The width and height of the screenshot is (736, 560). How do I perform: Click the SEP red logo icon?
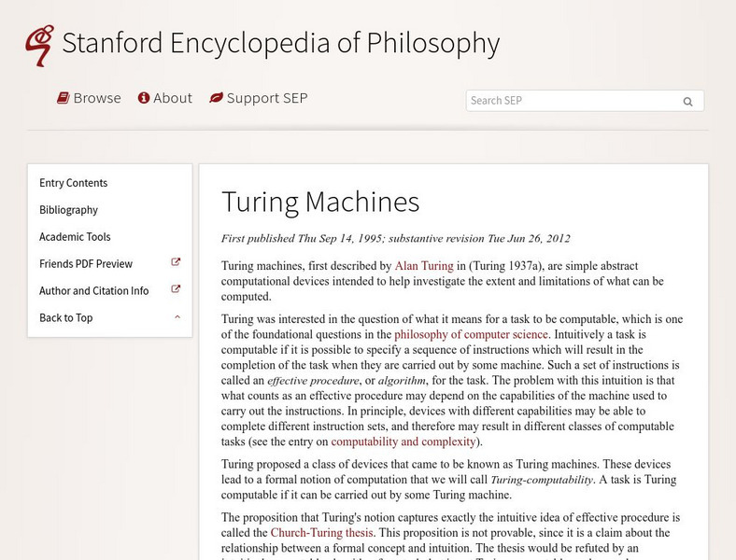[39, 46]
